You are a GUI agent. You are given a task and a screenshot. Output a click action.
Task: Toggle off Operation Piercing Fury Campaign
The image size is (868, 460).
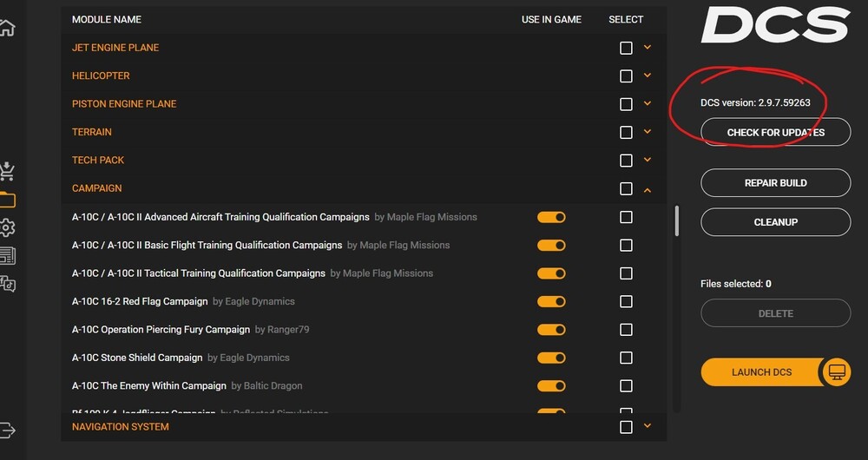click(x=551, y=330)
